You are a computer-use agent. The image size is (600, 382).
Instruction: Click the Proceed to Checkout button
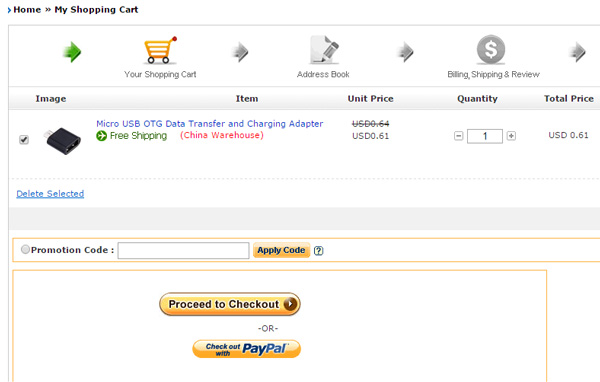[x=230, y=304]
